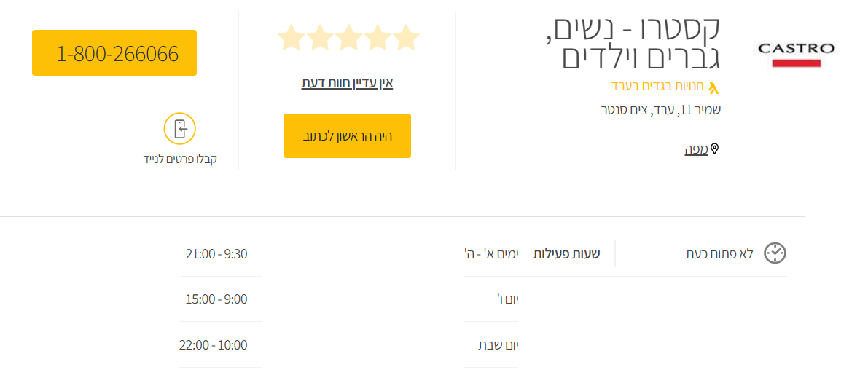The width and height of the screenshot is (868, 375).
Task: Click the middle rating star
Action: [349, 38]
